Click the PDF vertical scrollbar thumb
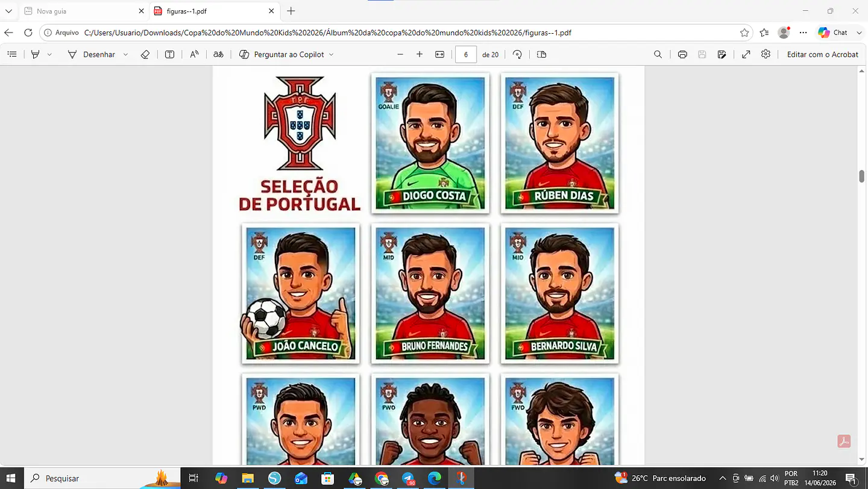 coord(862,176)
